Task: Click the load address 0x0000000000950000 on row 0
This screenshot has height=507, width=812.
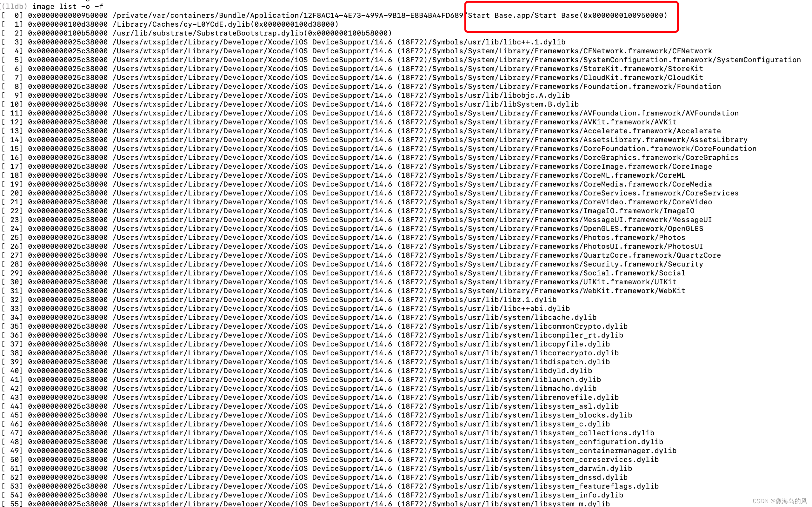Action: click(x=68, y=16)
